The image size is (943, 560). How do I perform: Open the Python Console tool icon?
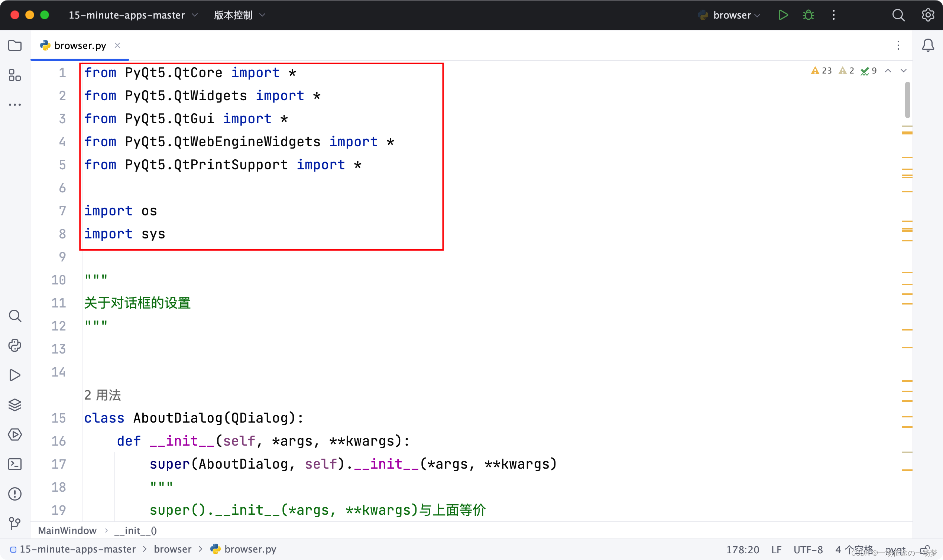pyautogui.click(x=15, y=345)
